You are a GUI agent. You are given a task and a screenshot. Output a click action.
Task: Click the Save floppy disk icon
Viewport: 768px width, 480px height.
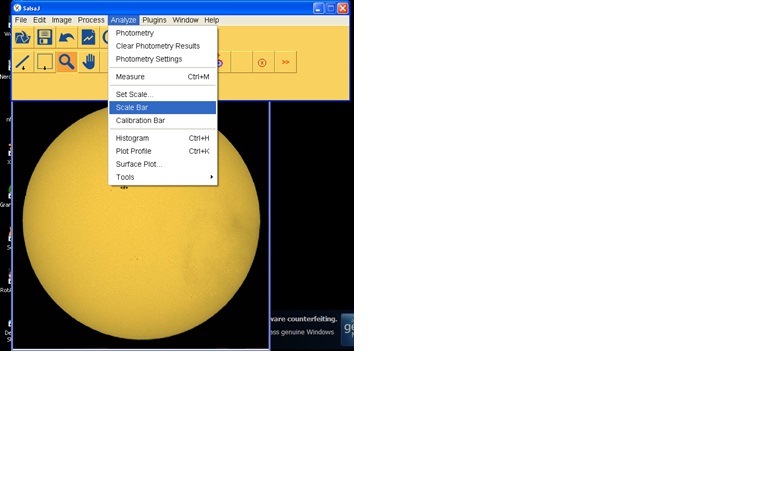click(x=45, y=38)
